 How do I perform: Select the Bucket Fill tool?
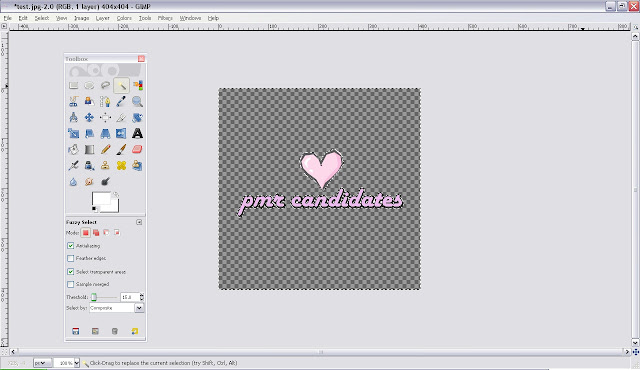pyautogui.click(x=73, y=149)
